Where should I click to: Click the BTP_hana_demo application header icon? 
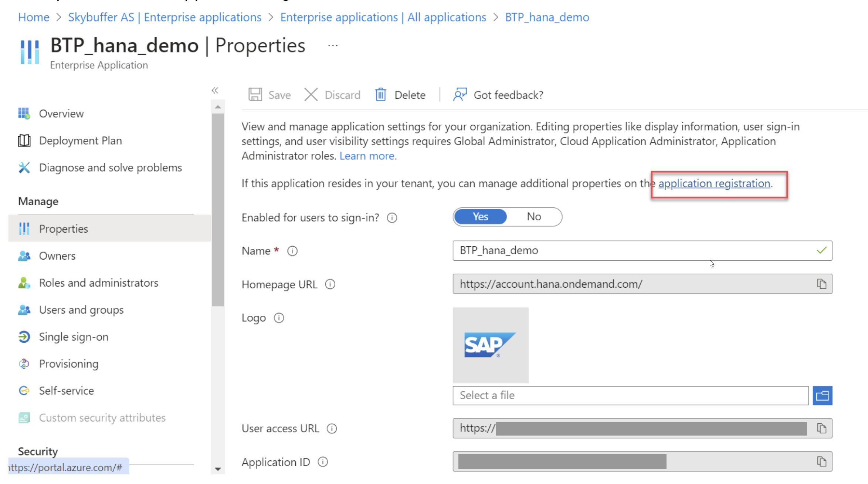pyautogui.click(x=30, y=52)
